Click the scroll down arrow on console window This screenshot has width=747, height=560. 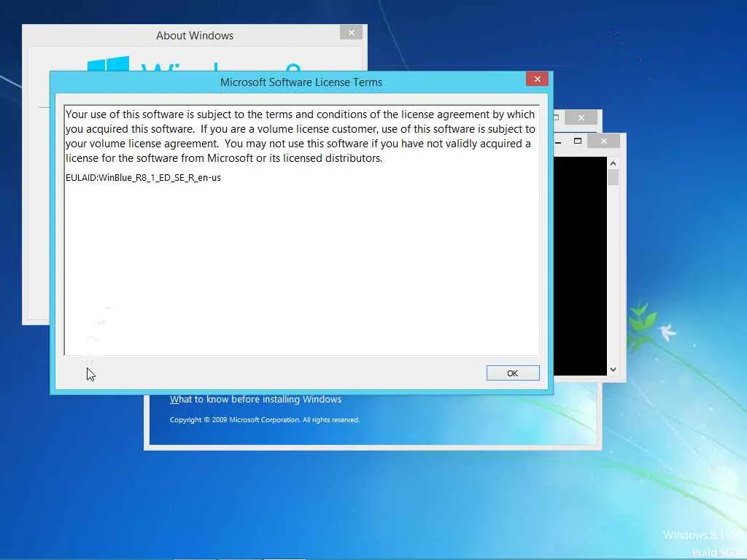pos(613,369)
